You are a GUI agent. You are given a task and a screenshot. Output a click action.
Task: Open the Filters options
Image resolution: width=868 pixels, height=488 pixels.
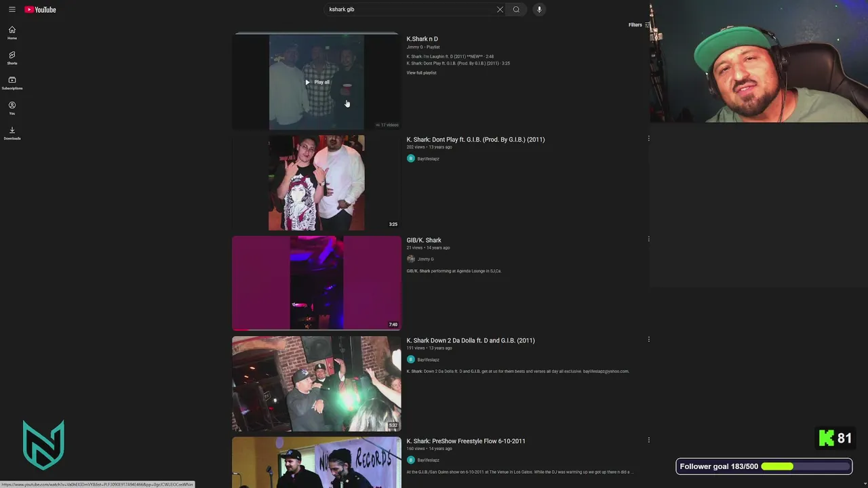coord(639,25)
